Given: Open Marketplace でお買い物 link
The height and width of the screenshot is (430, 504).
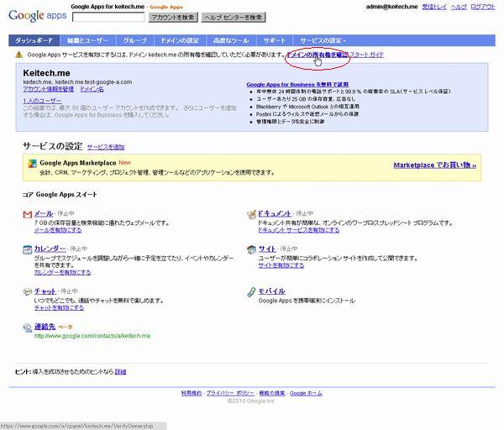Looking at the screenshot, I should tap(435, 165).
